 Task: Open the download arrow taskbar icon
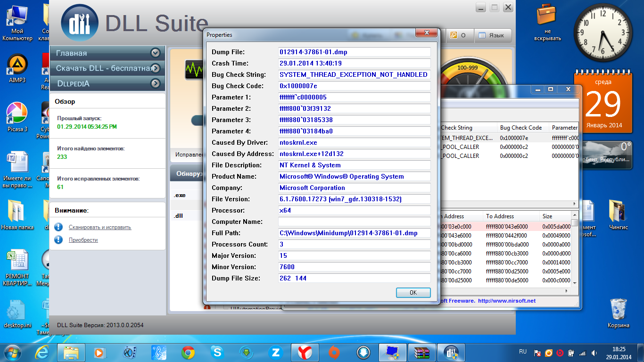tap(363, 352)
